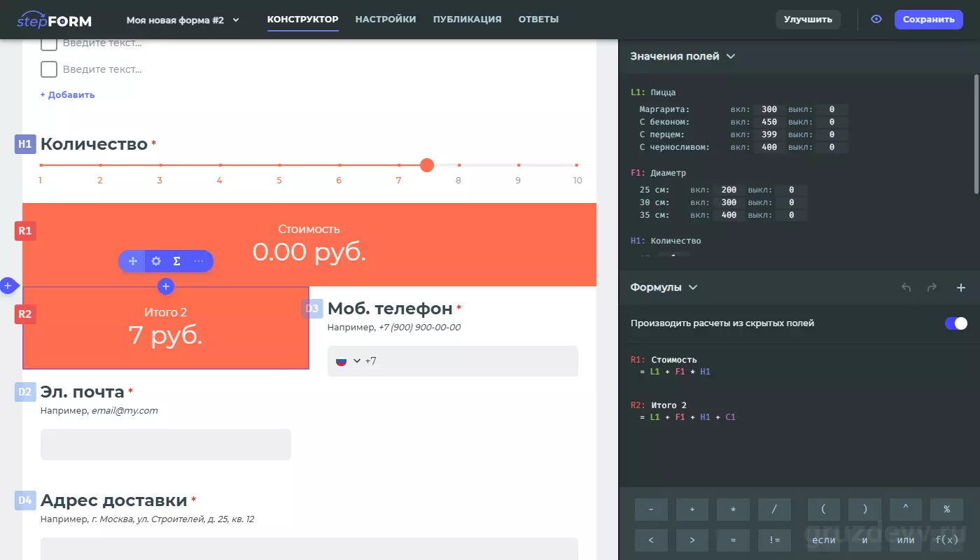Insert the not-equal operator

pyautogui.click(x=774, y=540)
